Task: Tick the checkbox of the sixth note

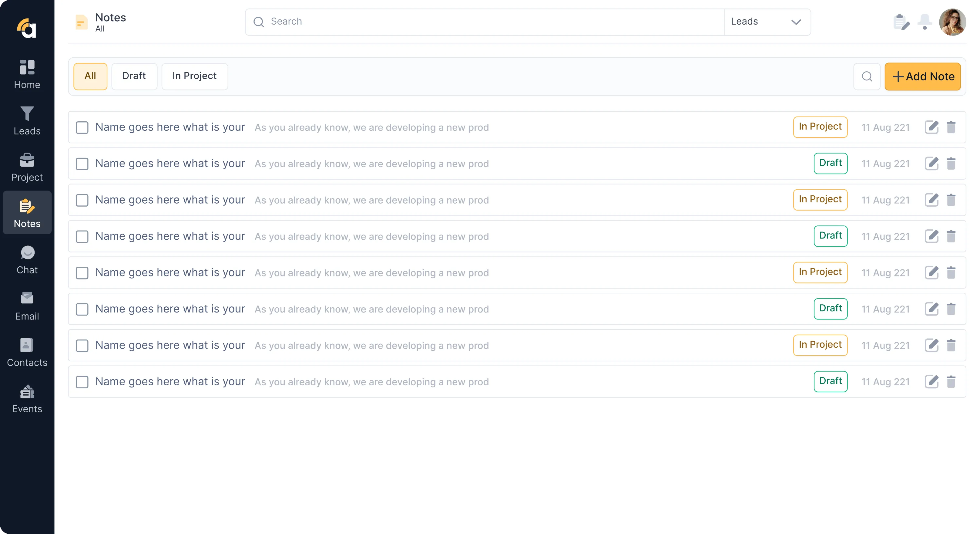Action: (82, 309)
